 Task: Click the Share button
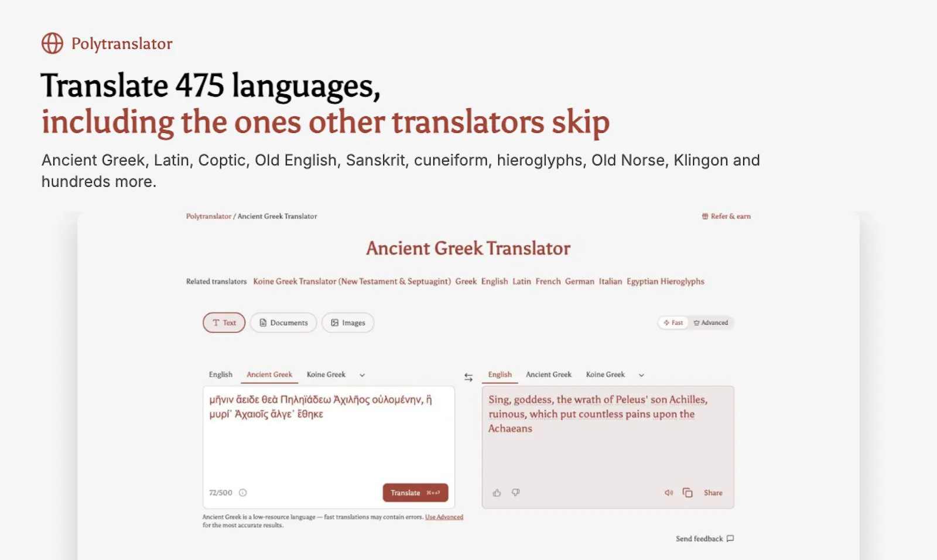click(x=713, y=493)
